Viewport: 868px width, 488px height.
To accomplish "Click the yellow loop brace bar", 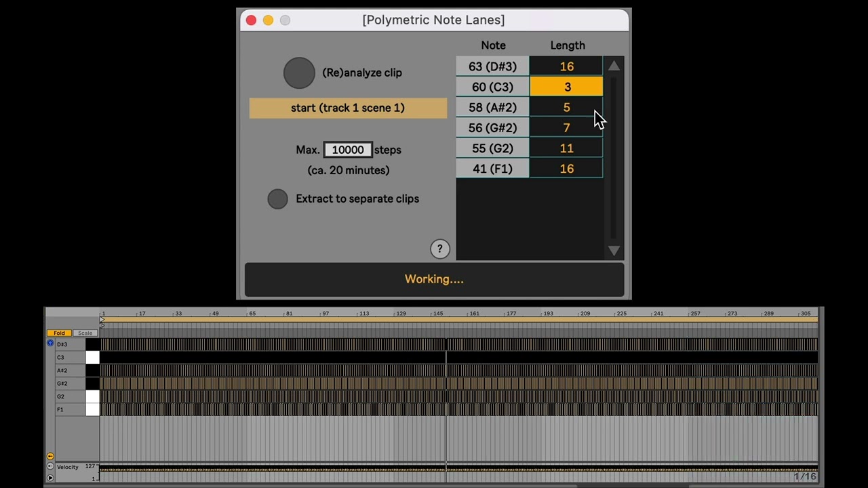I will pos(460,319).
